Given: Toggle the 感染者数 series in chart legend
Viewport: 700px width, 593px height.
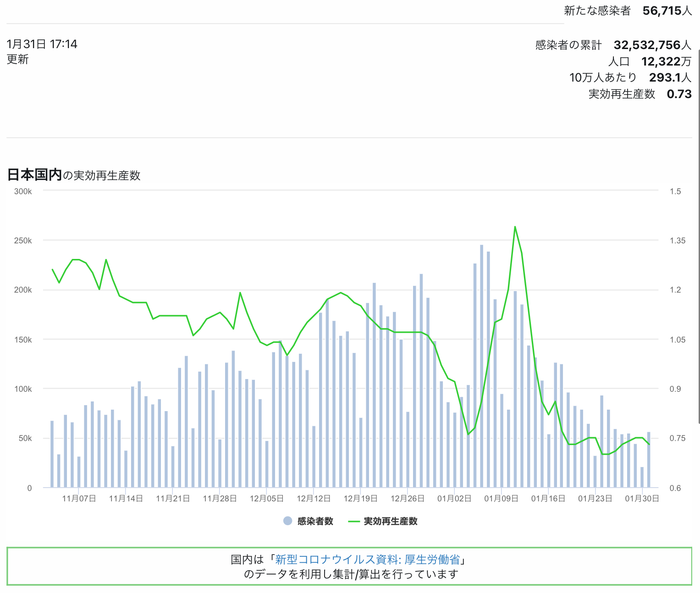Looking at the screenshot, I should [315, 521].
